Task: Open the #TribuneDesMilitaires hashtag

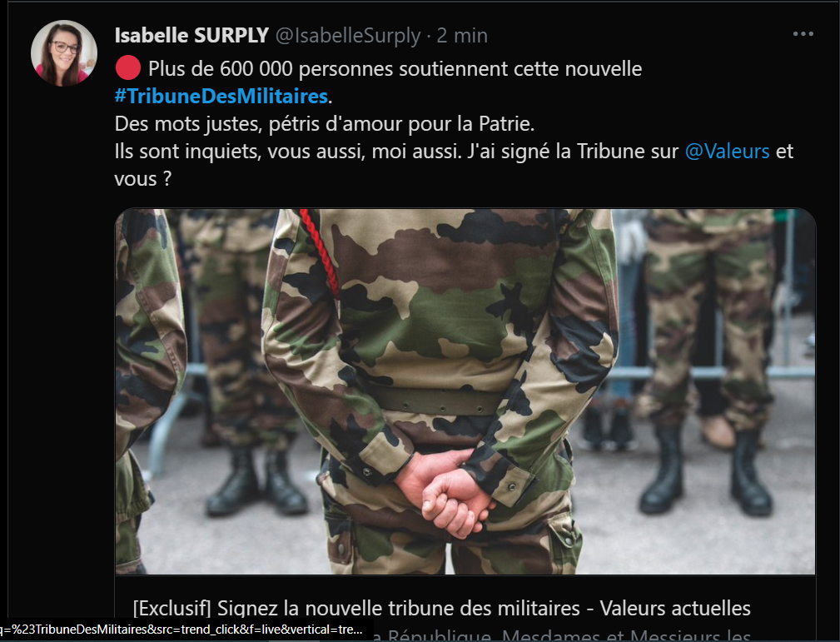Action: click(x=221, y=96)
